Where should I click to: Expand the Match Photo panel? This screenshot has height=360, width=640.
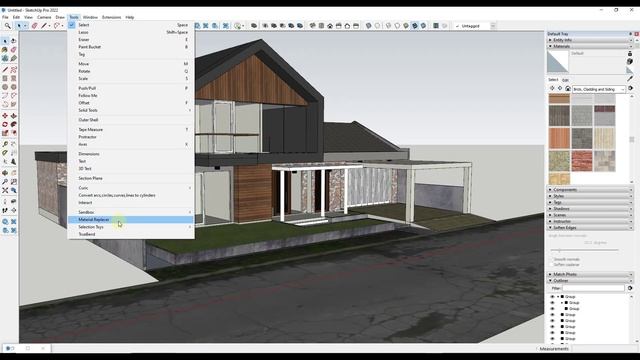(x=590, y=274)
